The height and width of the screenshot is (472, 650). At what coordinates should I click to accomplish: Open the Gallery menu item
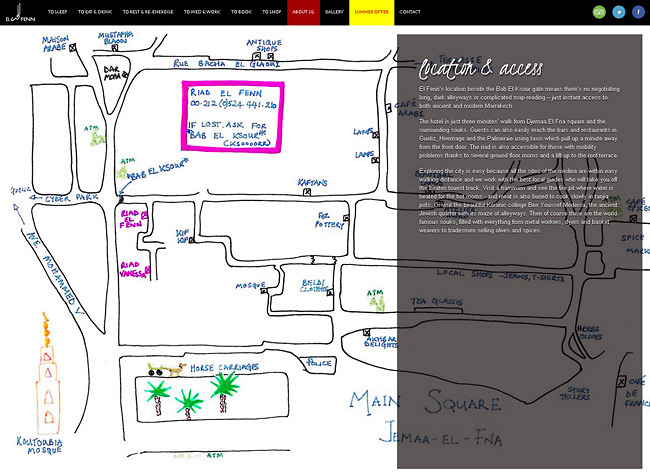[x=334, y=12]
